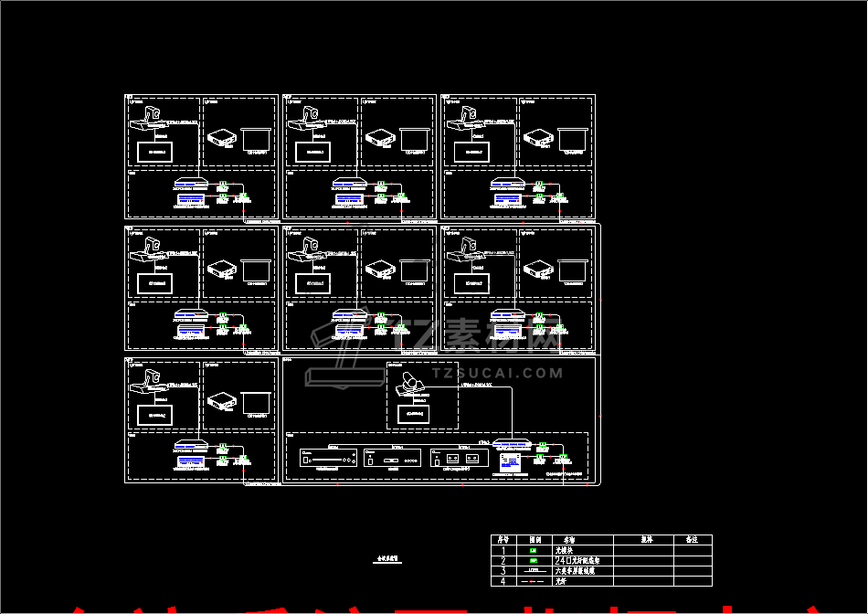
Task: Select the network switch in the top-left room block
Action: [191, 182]
